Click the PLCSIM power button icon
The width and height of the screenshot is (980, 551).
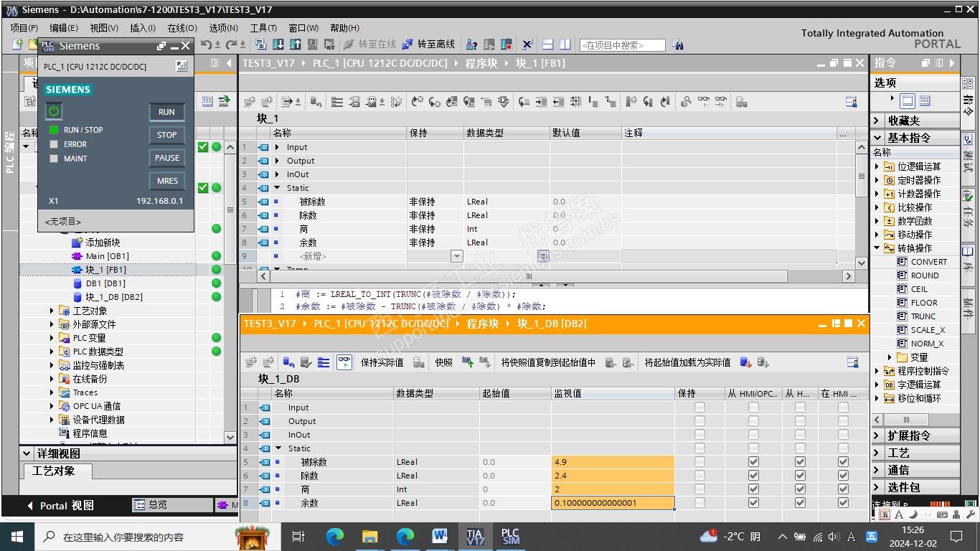54,111
